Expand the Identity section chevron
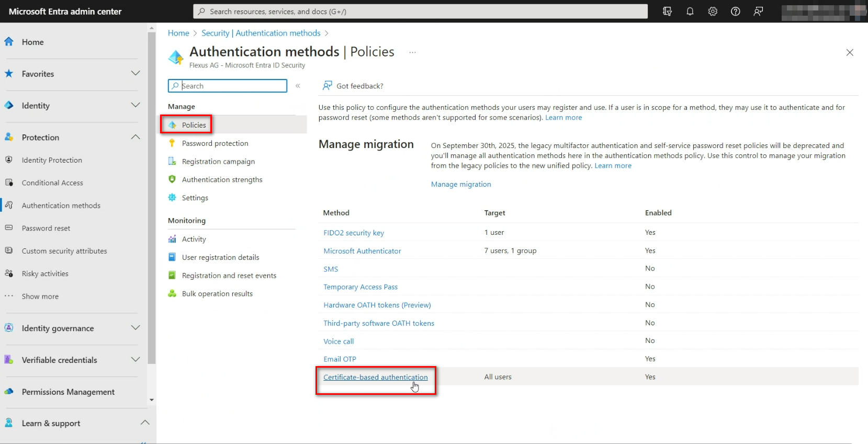Image resolution: width=868 pixels, height=444 pixels. pos(136,105)
